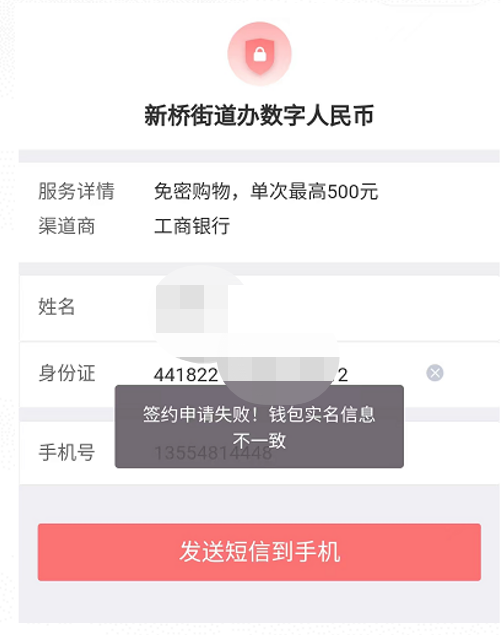Click the 手机号 field label

coord(67,452)
